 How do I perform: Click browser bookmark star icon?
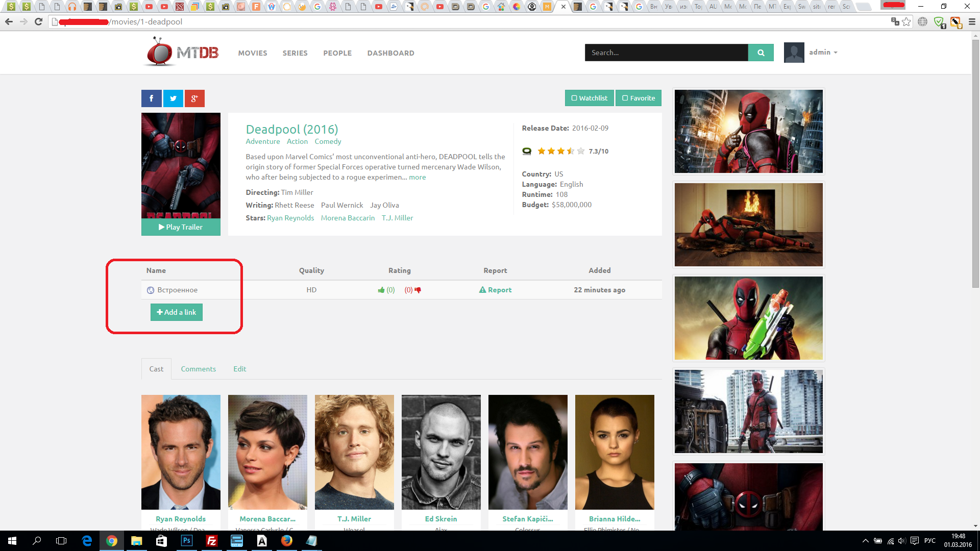tap(906, 22)
